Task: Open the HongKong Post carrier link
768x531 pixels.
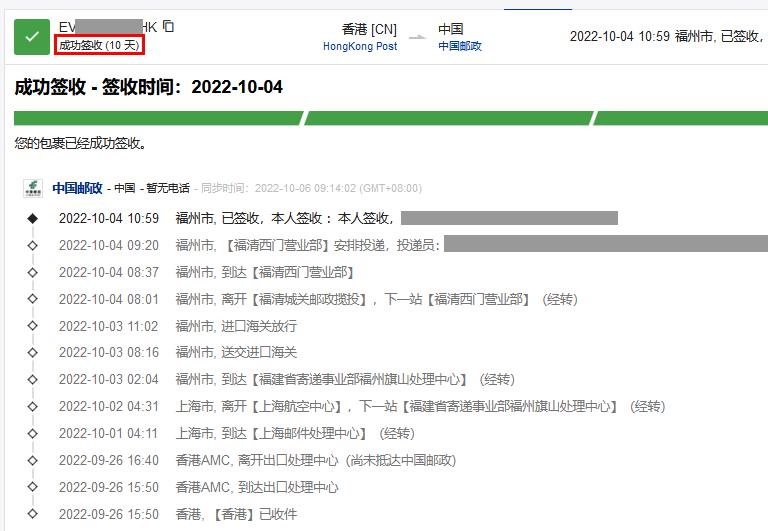Action: point(359,46)
